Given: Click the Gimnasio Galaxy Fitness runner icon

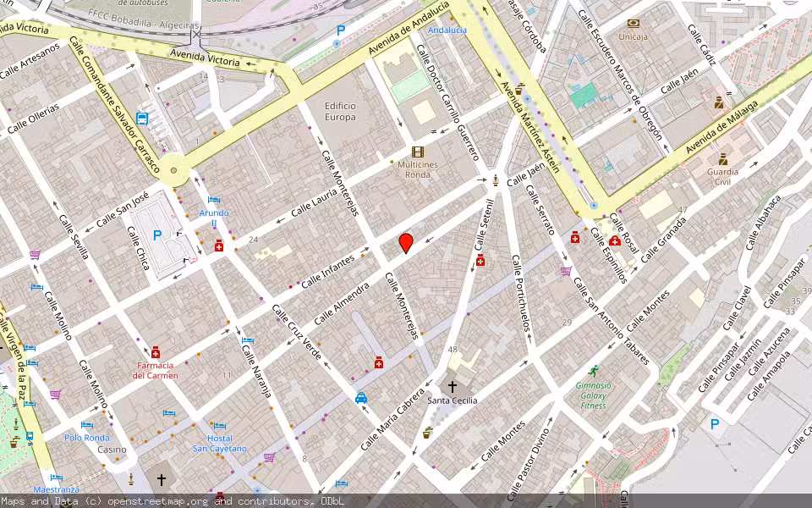Looking at the screenshot, I should click(594, 371).
